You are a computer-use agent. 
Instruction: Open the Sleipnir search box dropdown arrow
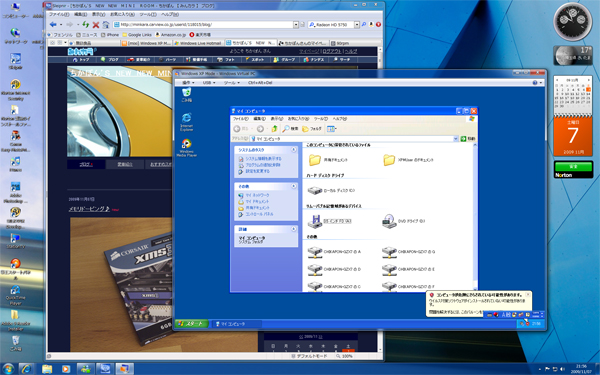coord(357,24)
